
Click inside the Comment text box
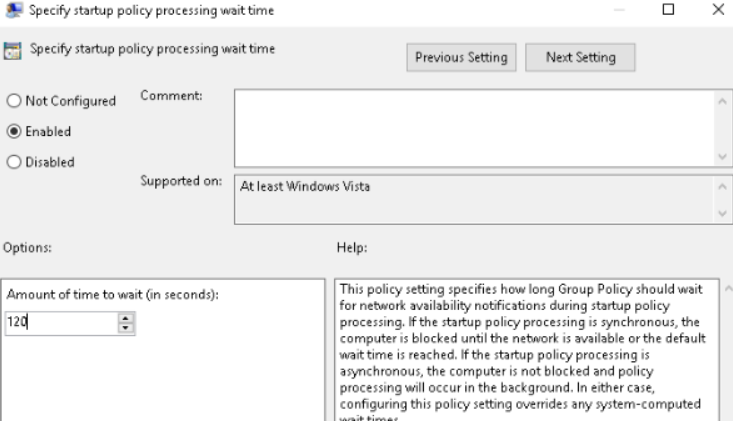click(474, 128)
